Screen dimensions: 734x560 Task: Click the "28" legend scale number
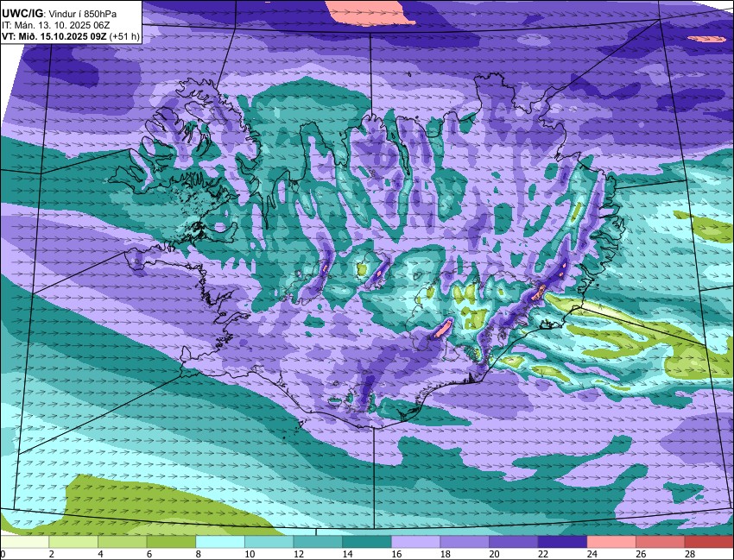tap(690, 554)
